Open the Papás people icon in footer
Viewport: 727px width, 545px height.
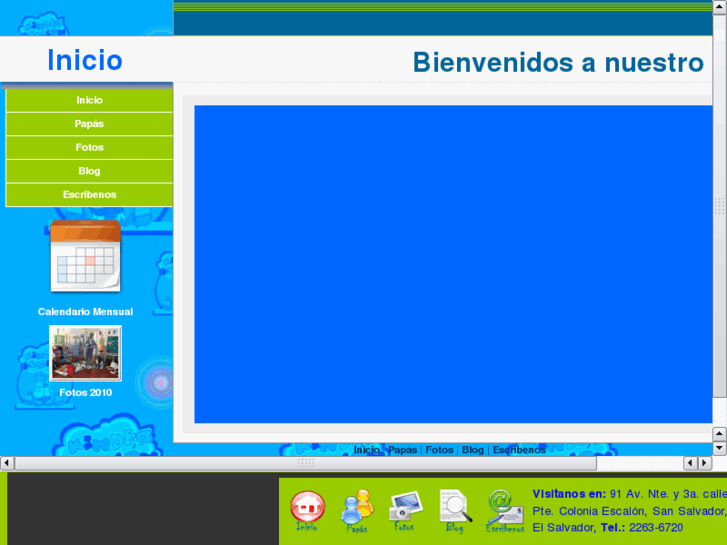pyautogui.click(x=357, y=510)
